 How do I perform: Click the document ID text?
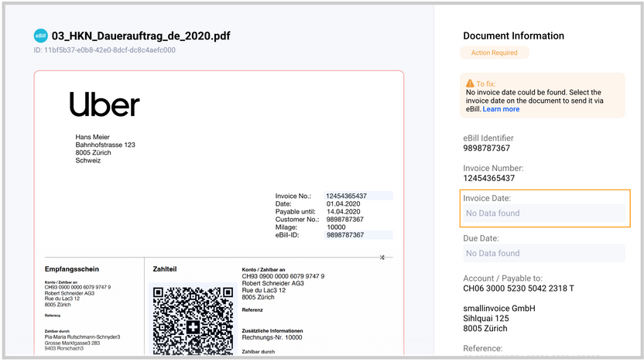coord(104,50)
